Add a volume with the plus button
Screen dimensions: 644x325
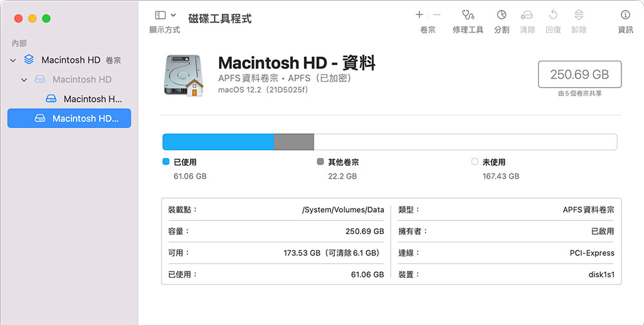[x=419, y=15]
